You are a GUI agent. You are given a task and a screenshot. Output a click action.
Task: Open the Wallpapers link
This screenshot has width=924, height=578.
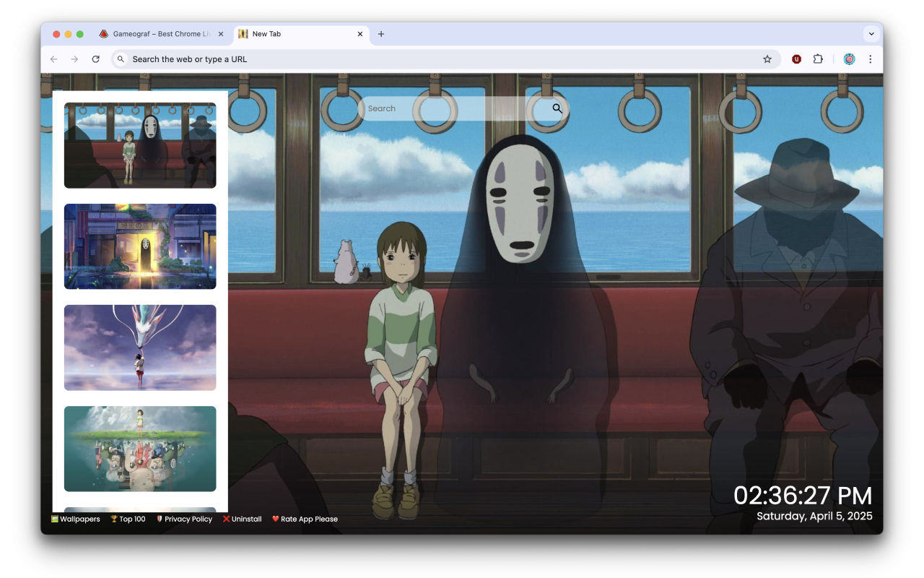pos(76,519)
